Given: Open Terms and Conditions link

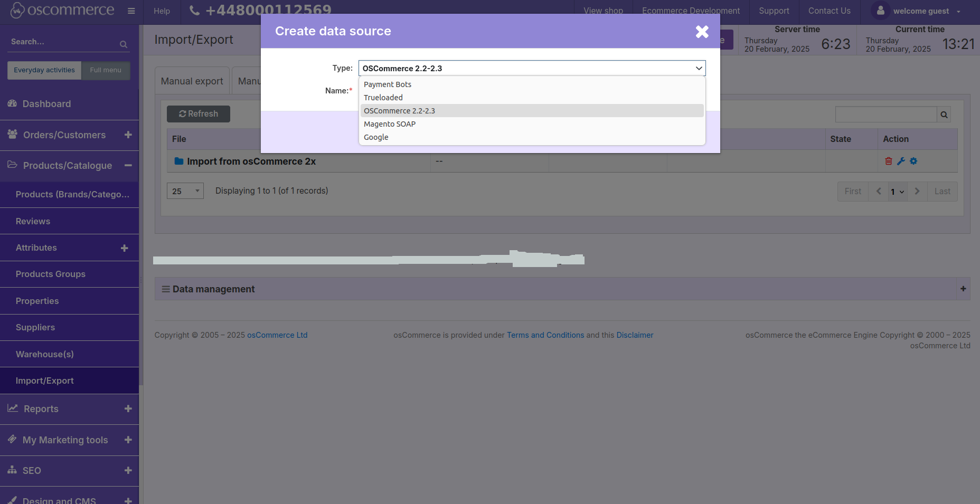Looking at the screenshot, I should pos(545,335).
